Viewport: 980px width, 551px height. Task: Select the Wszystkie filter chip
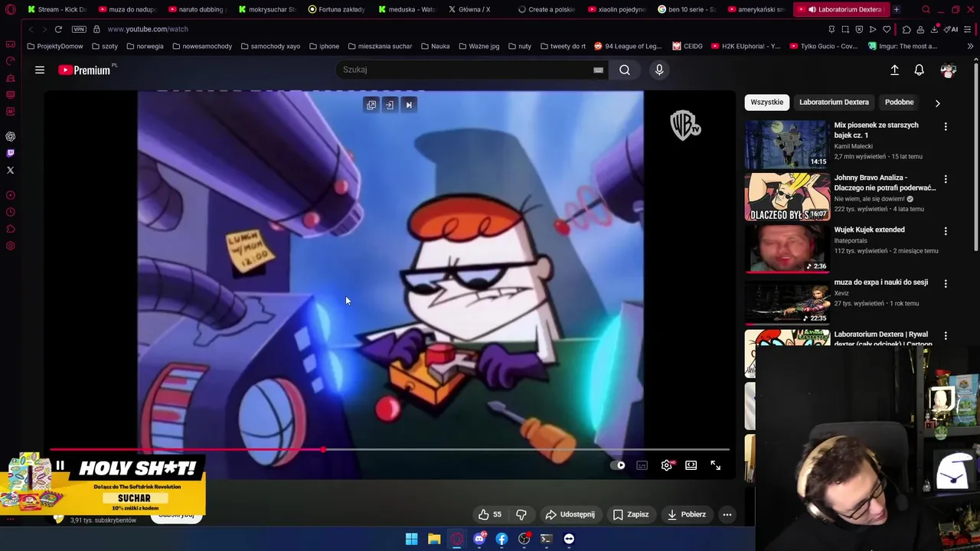(x=766, y=102)
